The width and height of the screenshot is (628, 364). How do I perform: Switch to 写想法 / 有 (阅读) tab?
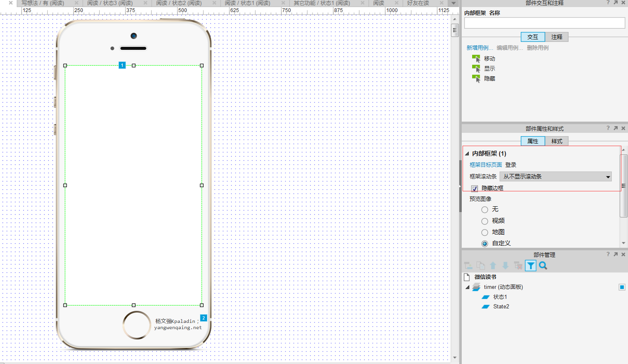[43, 3]
